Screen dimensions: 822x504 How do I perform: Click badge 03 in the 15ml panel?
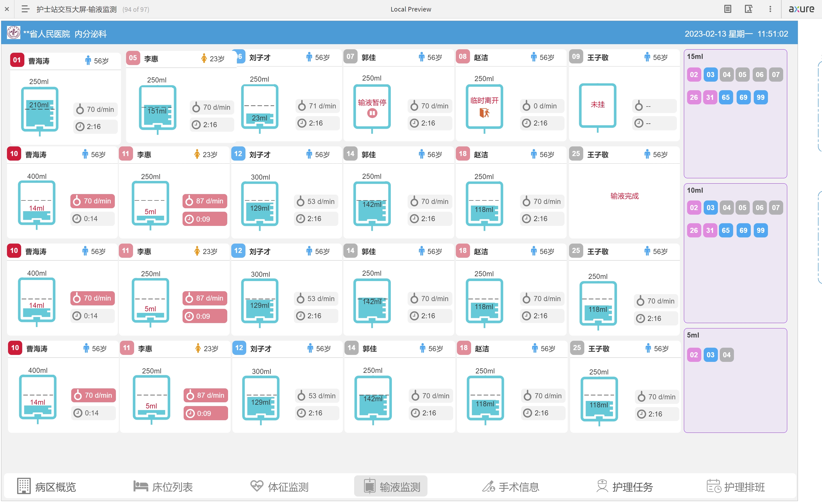[x=710, y=75]
